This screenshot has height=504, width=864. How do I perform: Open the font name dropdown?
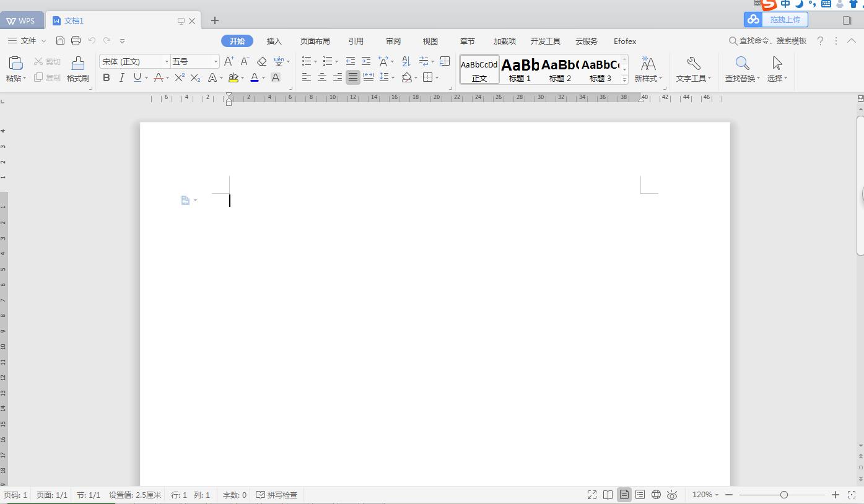coord(166,61)
